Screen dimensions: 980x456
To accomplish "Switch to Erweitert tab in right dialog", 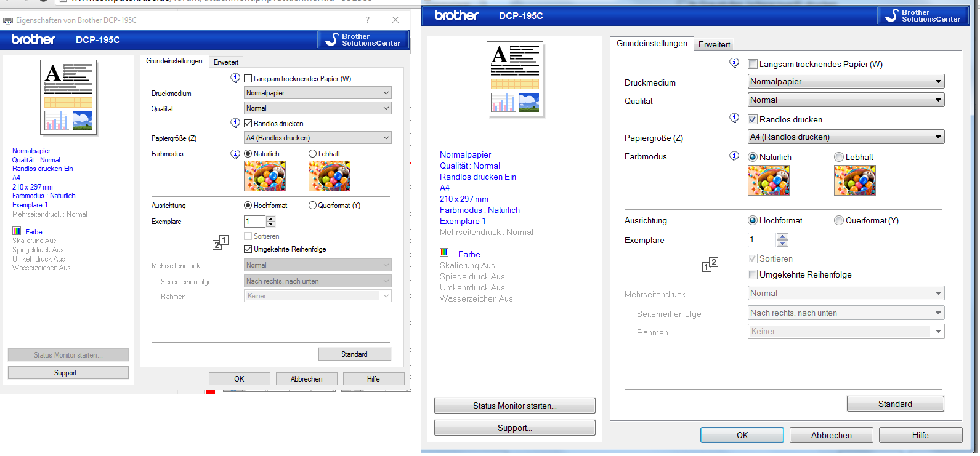I will (x=715, y=44).
